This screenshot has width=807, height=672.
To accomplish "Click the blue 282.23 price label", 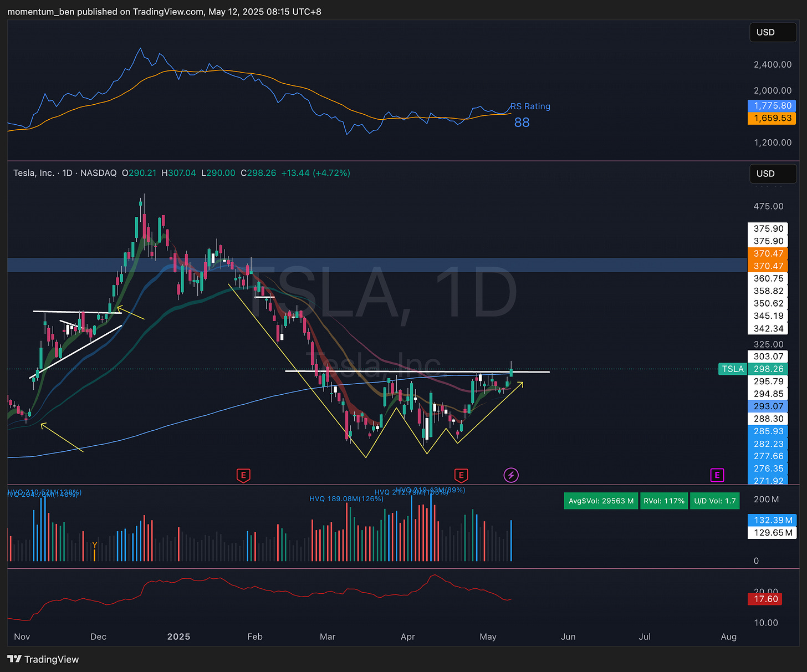I will 768,444.
